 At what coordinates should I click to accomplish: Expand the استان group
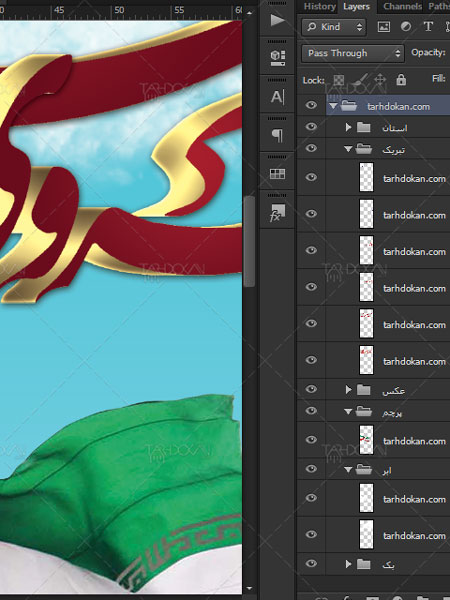(348, 127)
